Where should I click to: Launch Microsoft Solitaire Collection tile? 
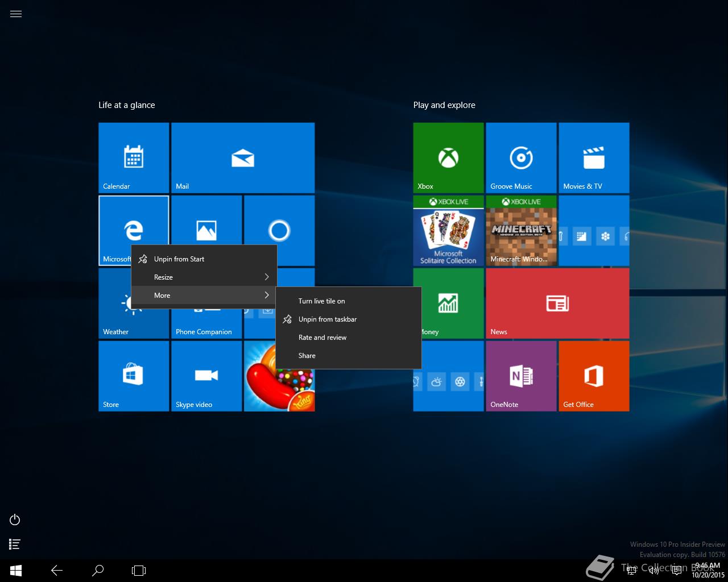[449, 231]
